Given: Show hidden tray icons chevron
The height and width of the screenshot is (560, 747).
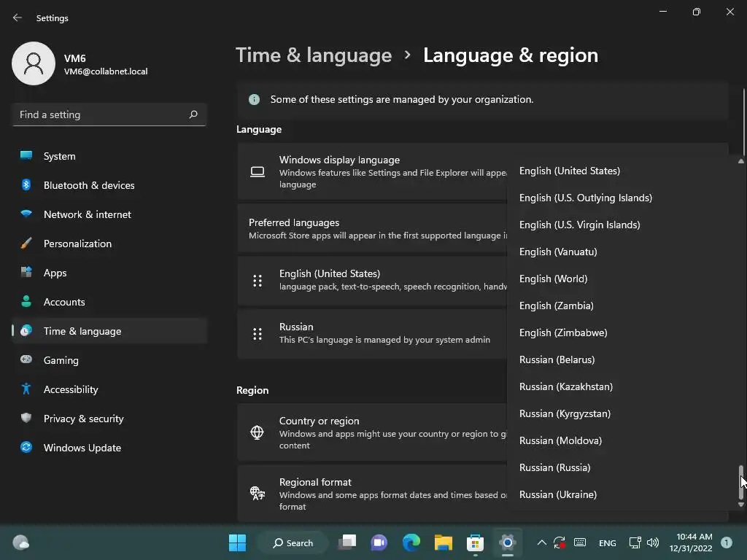Looking at the screenshot, I should 542,542.
